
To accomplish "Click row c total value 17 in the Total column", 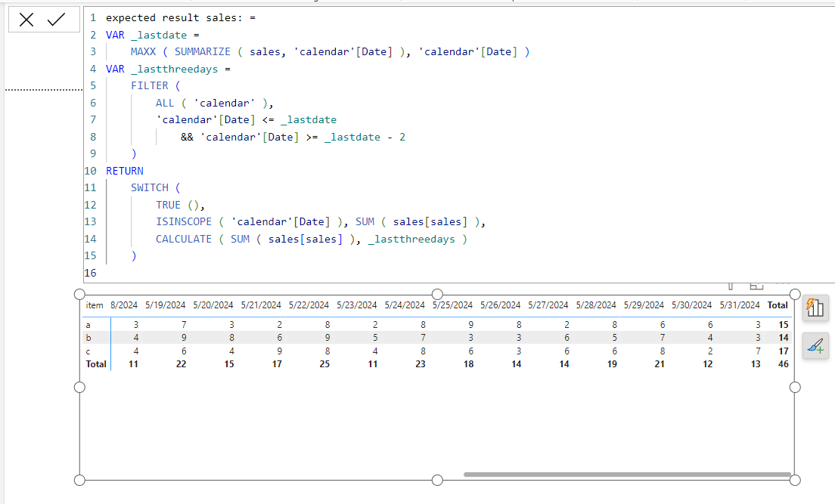I will coord(784,351).
